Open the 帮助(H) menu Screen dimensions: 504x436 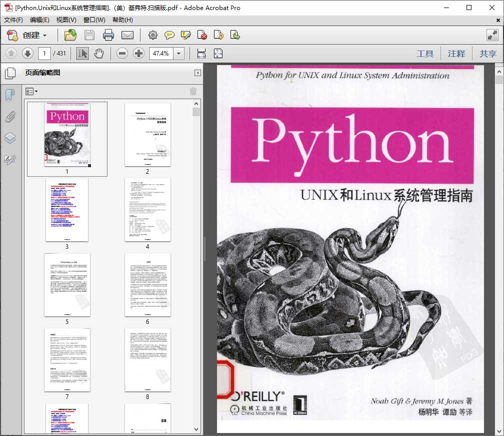[x=122, y=20]
